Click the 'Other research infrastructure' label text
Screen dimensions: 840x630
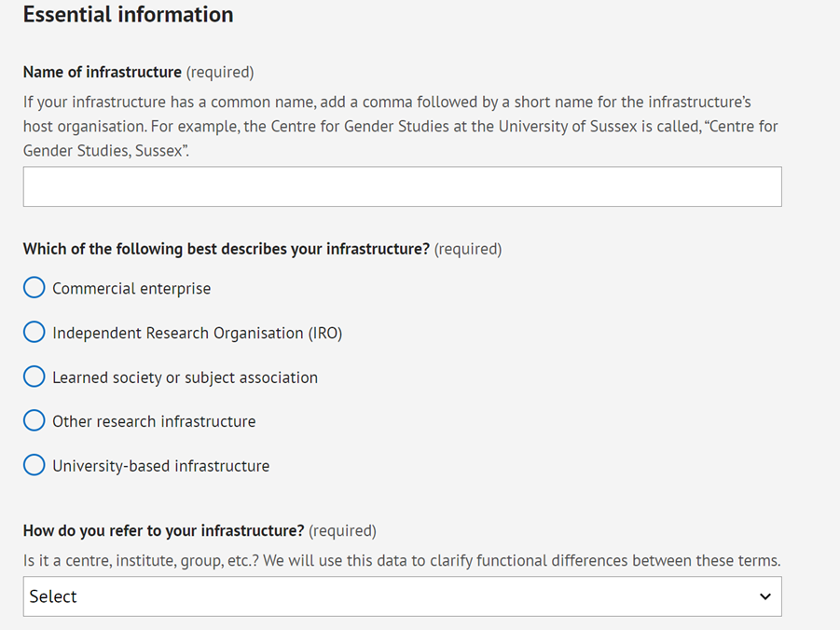tap(154, 421)
